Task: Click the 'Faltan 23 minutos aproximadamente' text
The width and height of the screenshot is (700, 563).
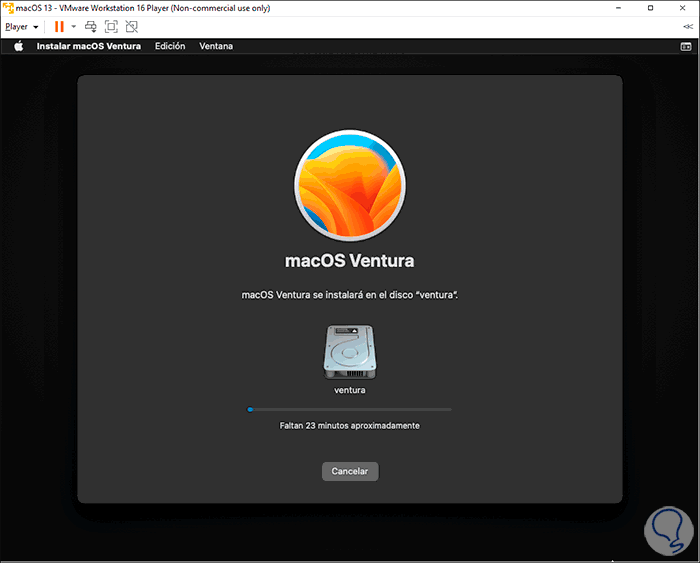Action: [x=350, y=425]
